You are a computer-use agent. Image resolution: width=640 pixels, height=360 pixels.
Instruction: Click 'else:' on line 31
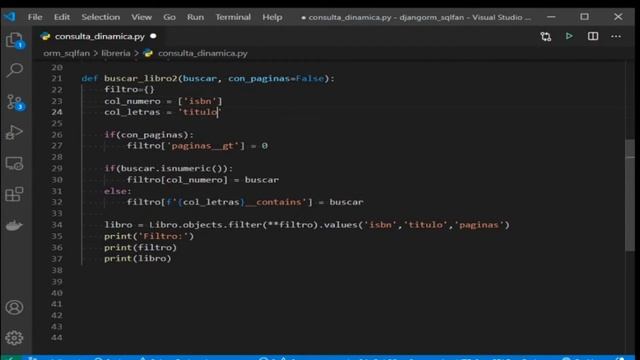(x=118, y=191)
